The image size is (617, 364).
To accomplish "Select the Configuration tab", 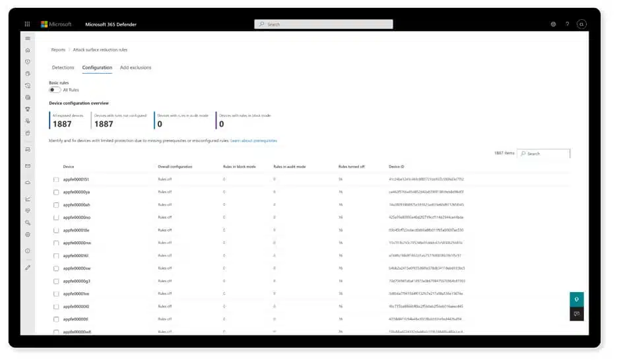I will [x=97, y=68].
